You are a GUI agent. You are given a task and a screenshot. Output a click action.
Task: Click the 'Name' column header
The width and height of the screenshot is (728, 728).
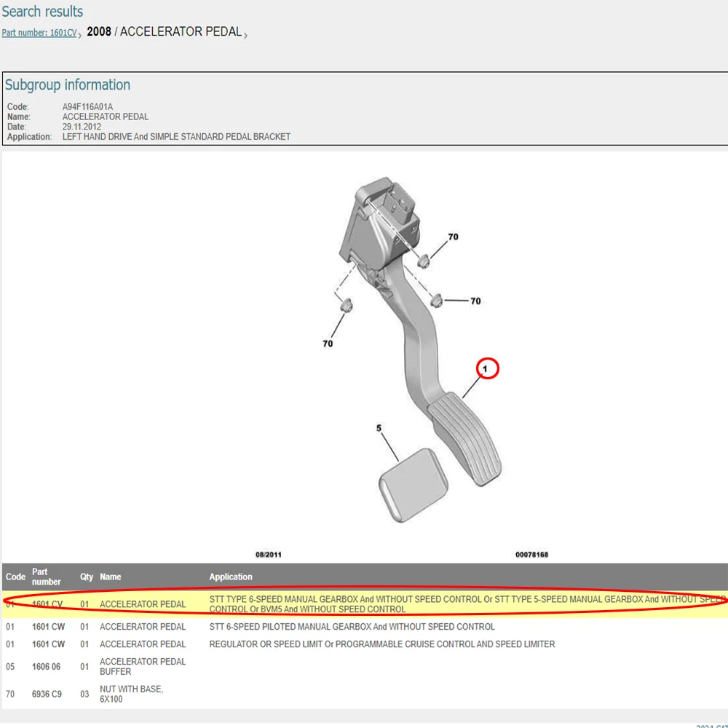111,577
